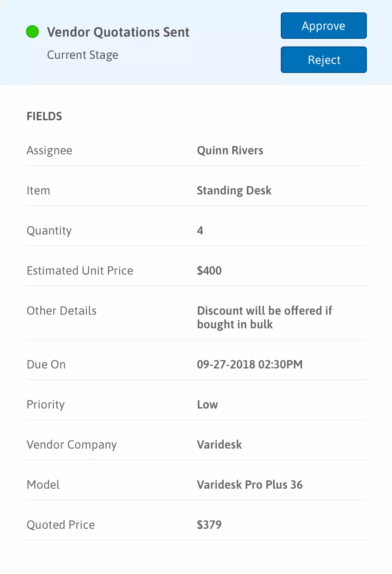Screen dimensions: 392x574
Task: Click the Assignee field label
Action: 49,151
